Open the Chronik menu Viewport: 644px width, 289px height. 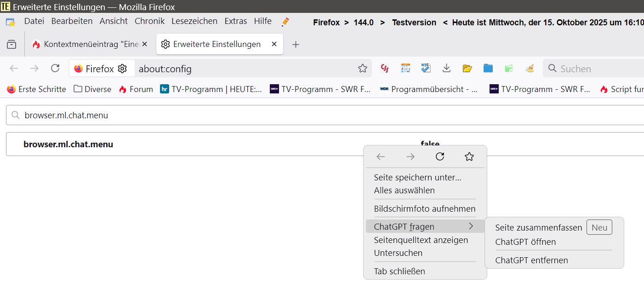click(149, 21)
